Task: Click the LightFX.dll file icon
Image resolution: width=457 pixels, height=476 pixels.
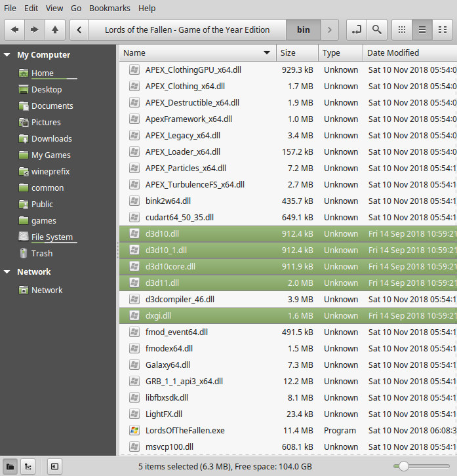Action: coord(134,414)
